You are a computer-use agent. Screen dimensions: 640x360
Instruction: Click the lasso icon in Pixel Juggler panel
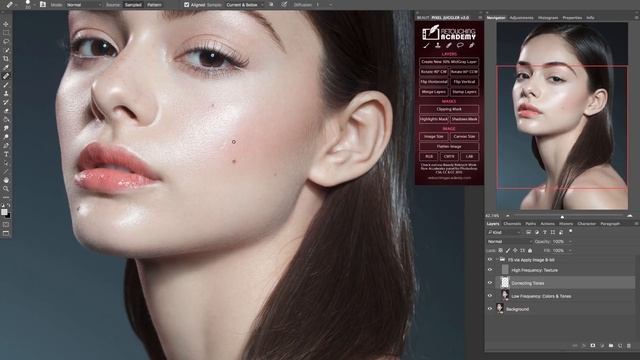click(x=460, y=45)
